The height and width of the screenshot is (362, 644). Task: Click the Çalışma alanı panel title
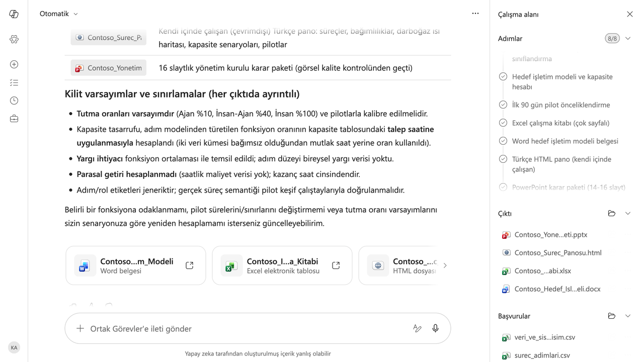tap(518, 15)
